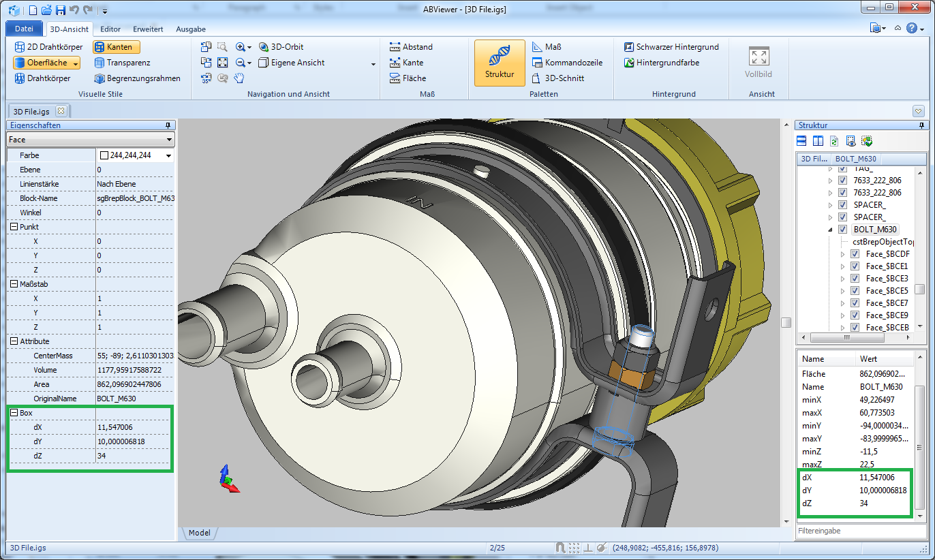The height and width of the screenshot is (560, 935).
Task: Collapse the Box property group
Action: click(x=14, y=413)
